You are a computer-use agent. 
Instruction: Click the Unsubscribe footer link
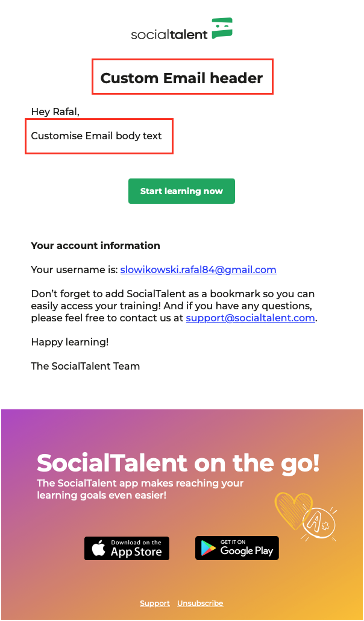pos(200,603)
